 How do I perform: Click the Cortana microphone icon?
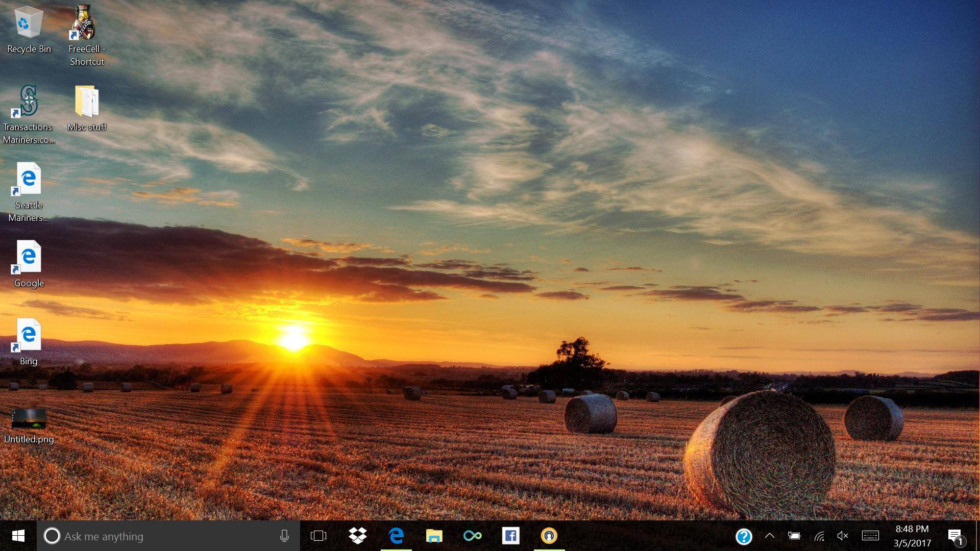tap(284, 536)
